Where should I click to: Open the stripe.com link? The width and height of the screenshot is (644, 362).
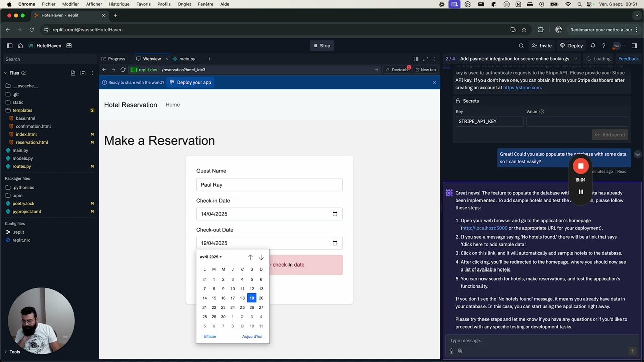pos(522,88)
